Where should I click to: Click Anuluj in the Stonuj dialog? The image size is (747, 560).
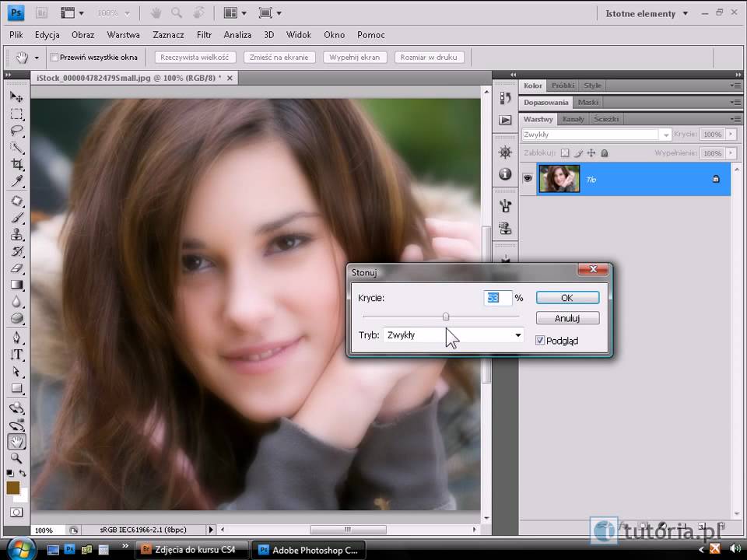[567, 318]
